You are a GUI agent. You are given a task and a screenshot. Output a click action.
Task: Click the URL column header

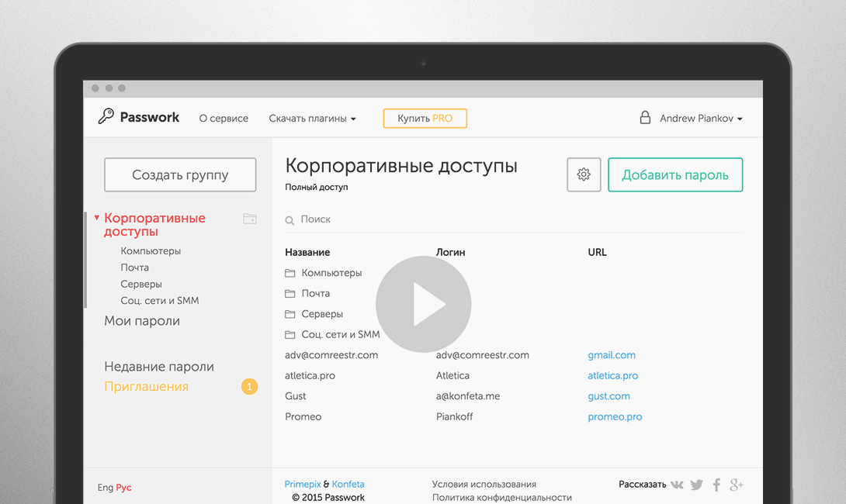tap(598, 252)
